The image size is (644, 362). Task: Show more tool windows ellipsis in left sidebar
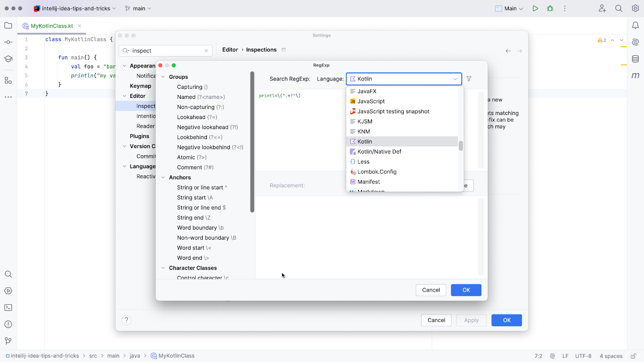(8, 97)
